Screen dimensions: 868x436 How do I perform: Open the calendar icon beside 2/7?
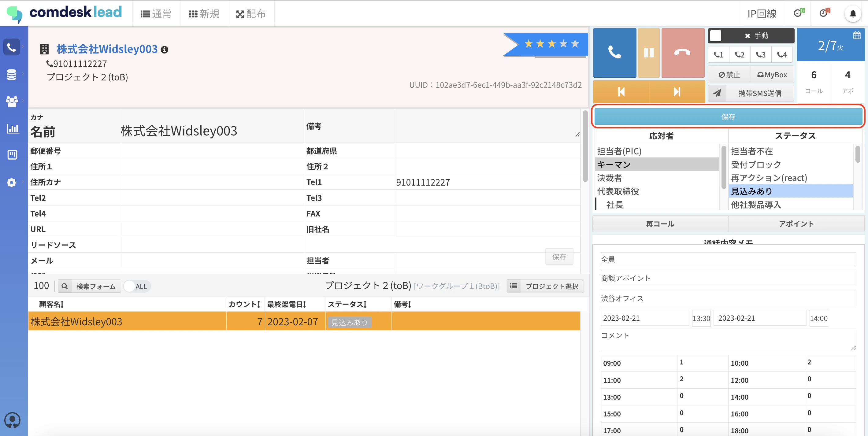[857, 35]
